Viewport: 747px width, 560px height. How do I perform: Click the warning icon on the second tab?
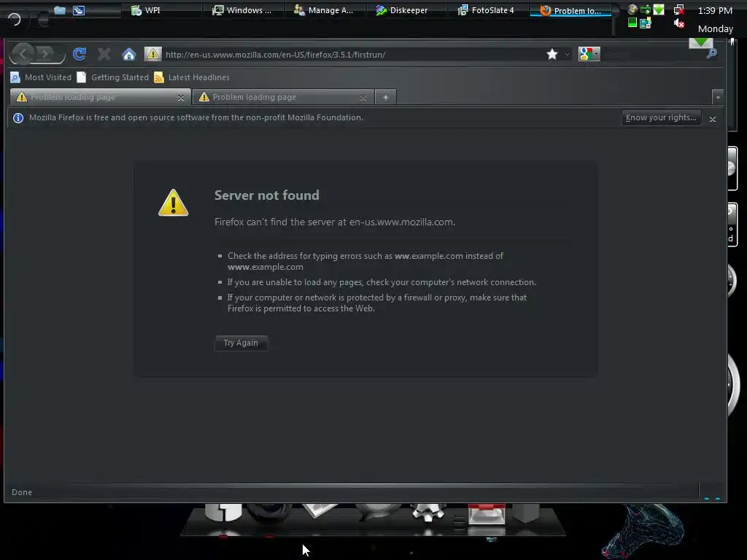point(204,97)
